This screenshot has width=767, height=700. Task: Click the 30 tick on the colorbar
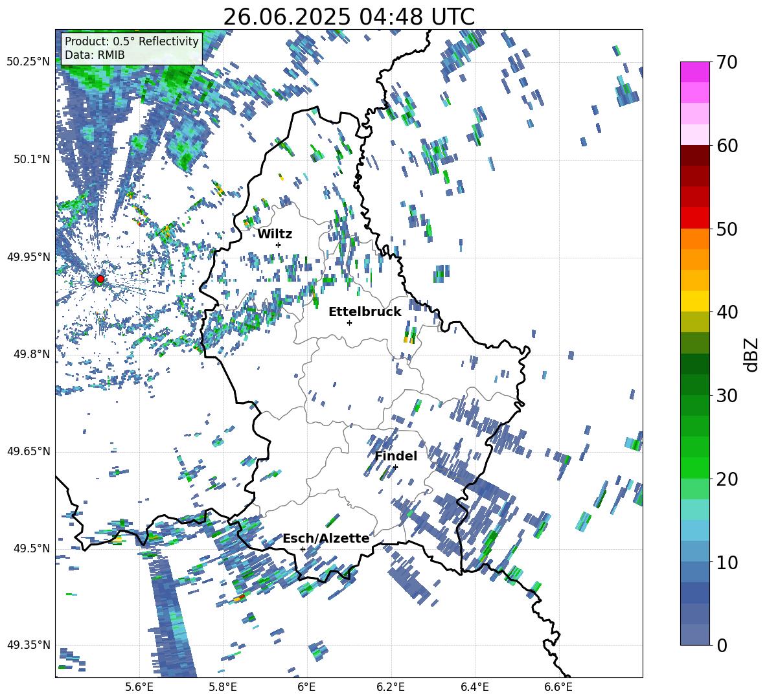726,396
